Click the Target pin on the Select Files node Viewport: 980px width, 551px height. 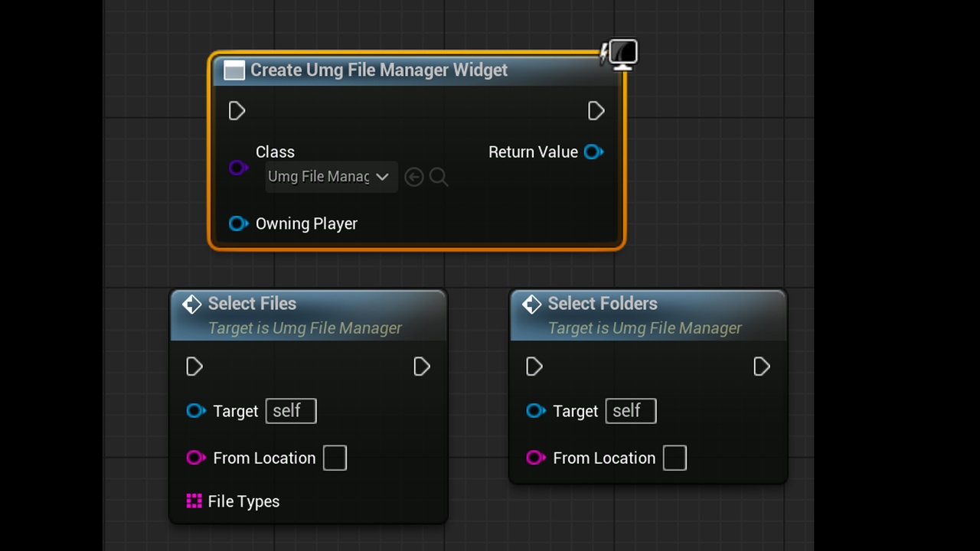click(x=195, y=411)
